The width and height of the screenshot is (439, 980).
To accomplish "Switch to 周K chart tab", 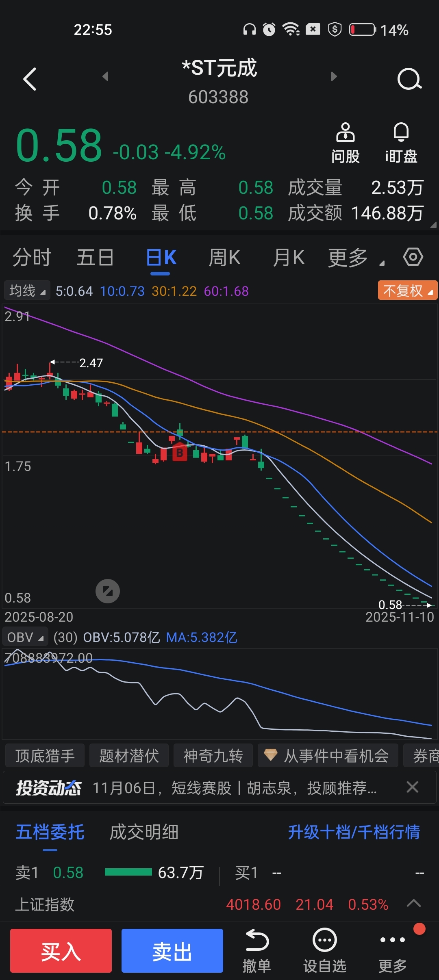I will point(224,258).
